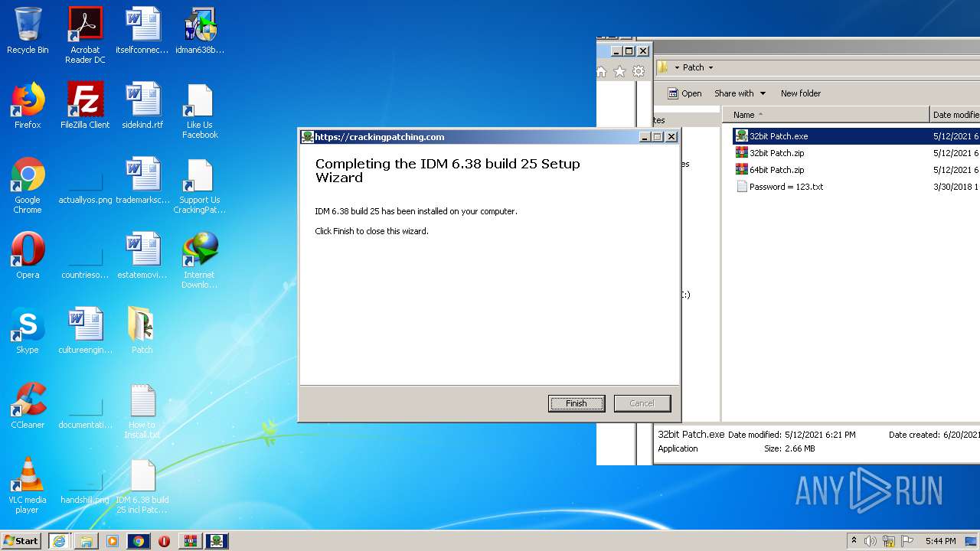Click New folder in the Patch window

(801, 93)
